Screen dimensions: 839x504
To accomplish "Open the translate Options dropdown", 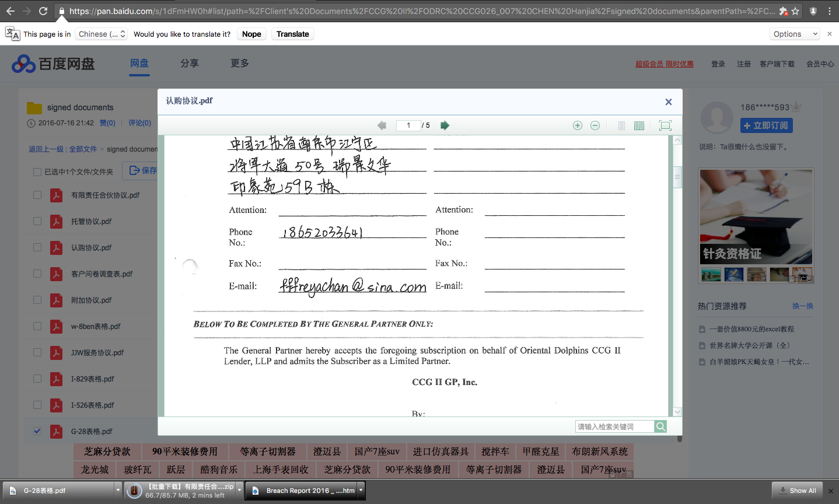I will click(795, 34).
